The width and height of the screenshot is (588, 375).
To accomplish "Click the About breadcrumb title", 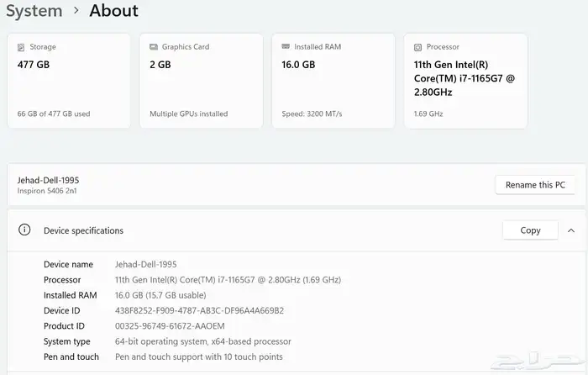I will [113, 11].
